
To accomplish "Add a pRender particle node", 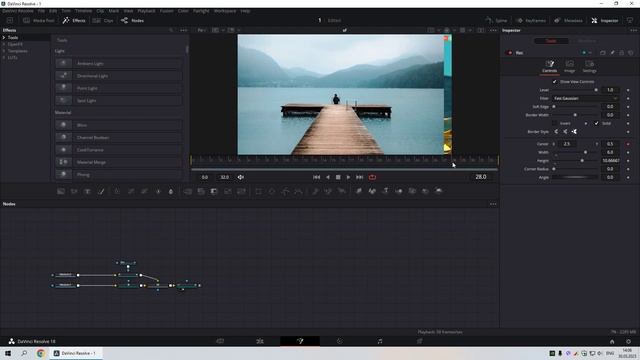I will pos(342,191).
